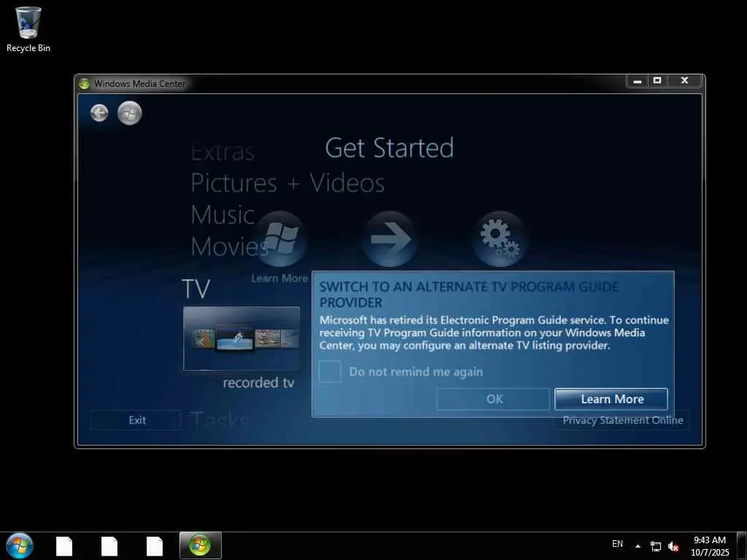This screenshot has width=747, height=560.
Task: Select the Movies menu item
Action: [x=229, y=246]
